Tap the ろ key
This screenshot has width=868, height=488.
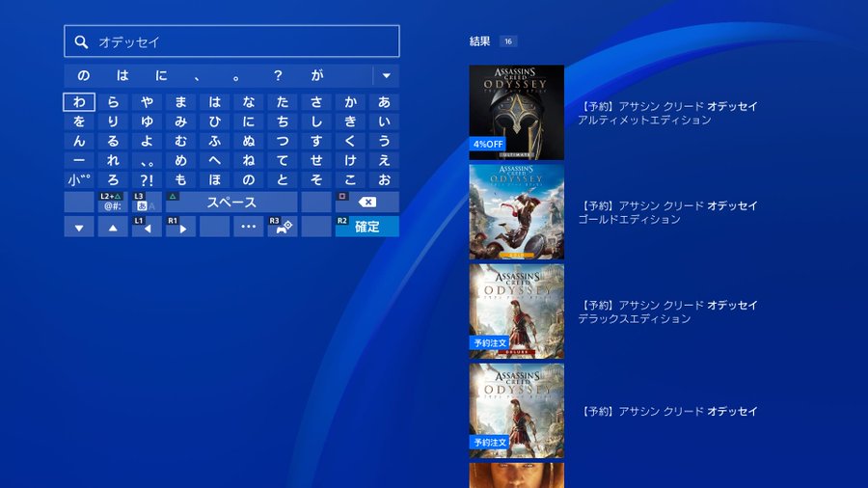113,179
